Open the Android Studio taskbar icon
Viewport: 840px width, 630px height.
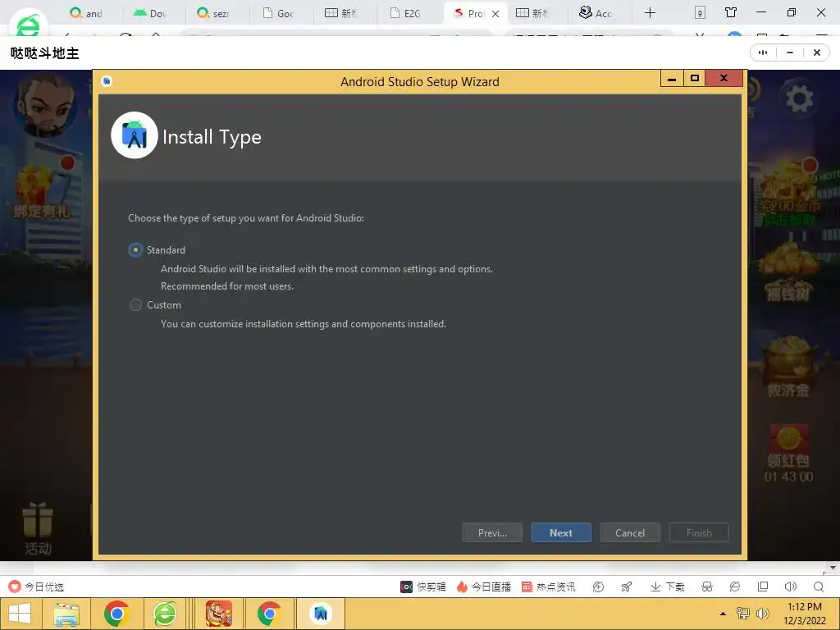pyautogui.click(x=321, y=614)
